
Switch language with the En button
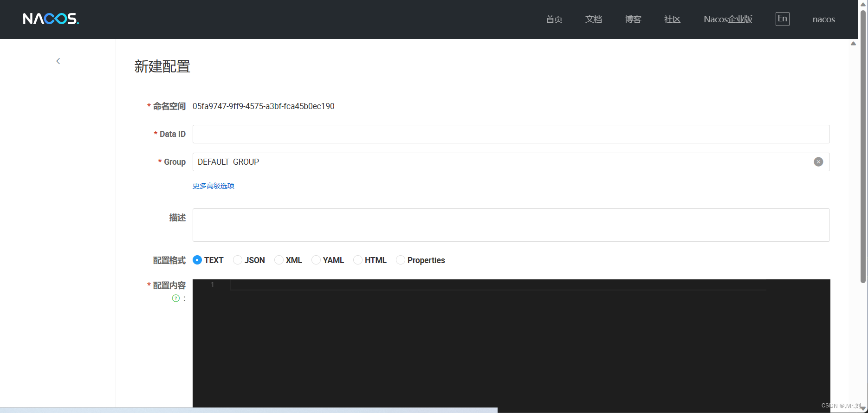pos(782,19)
